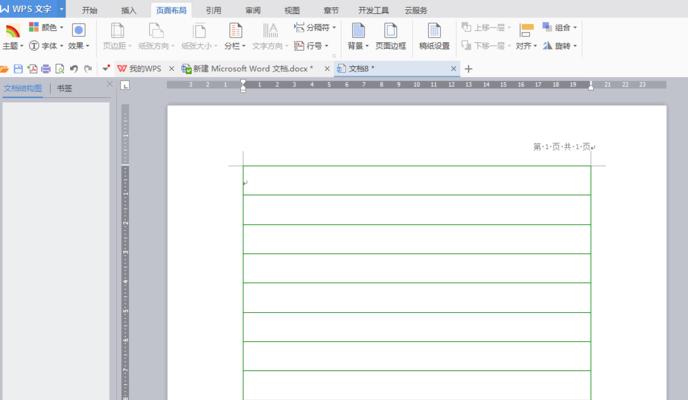Close the 新建 Microsoft Word 文档.docx tab
Screen dimensions: 688x400
click(327, 68)
